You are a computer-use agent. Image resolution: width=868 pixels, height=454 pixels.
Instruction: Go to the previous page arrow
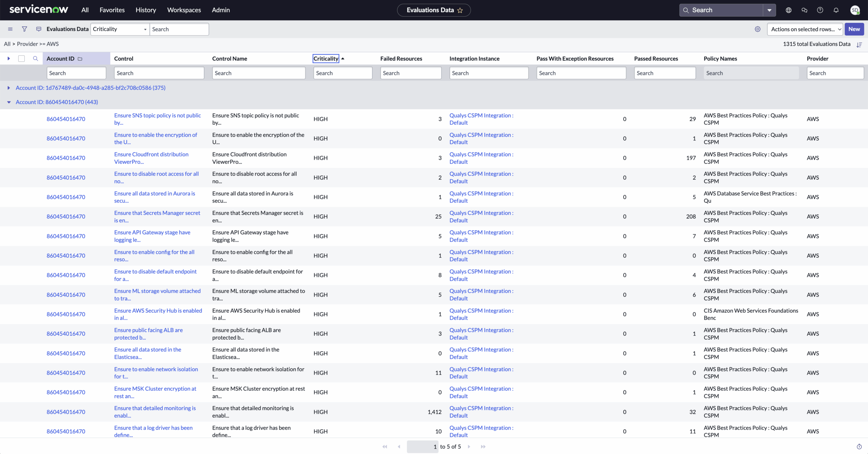pos(399,447)
